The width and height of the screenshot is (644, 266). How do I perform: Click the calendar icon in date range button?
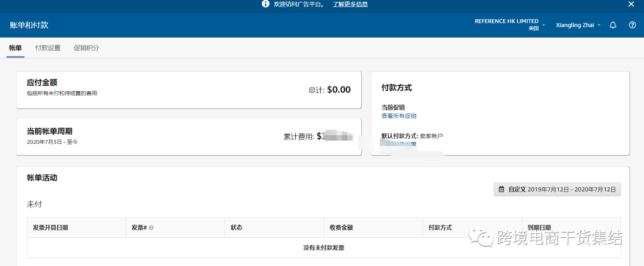pyautogui.click(x=501, y=189)
